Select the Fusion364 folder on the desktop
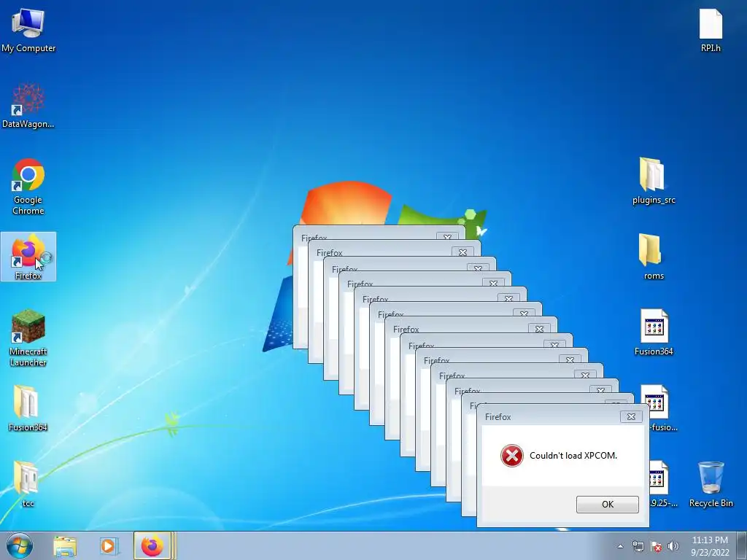This screenshot has height=560, width=747. tap(28, 408)
